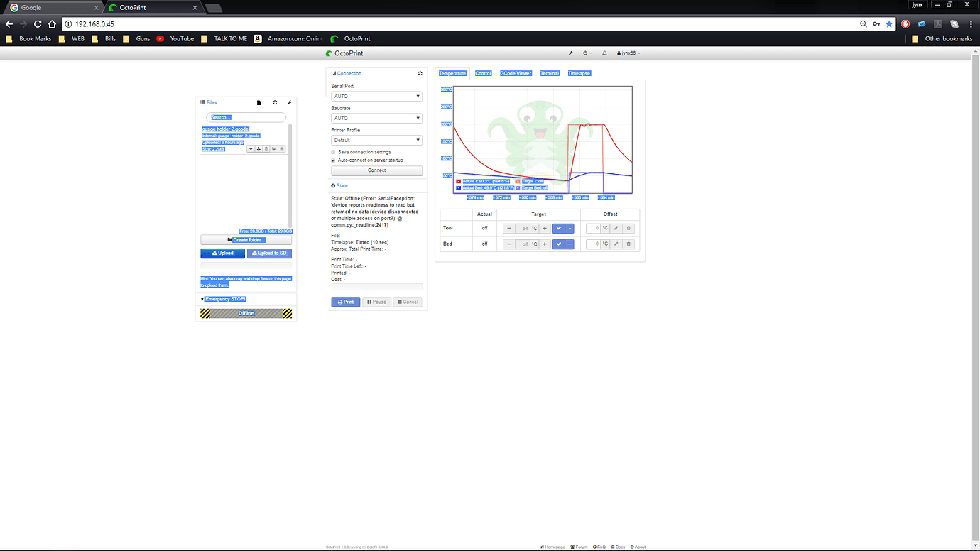
Task: Click Upload to SD button
Action: [x=269, y=253]
